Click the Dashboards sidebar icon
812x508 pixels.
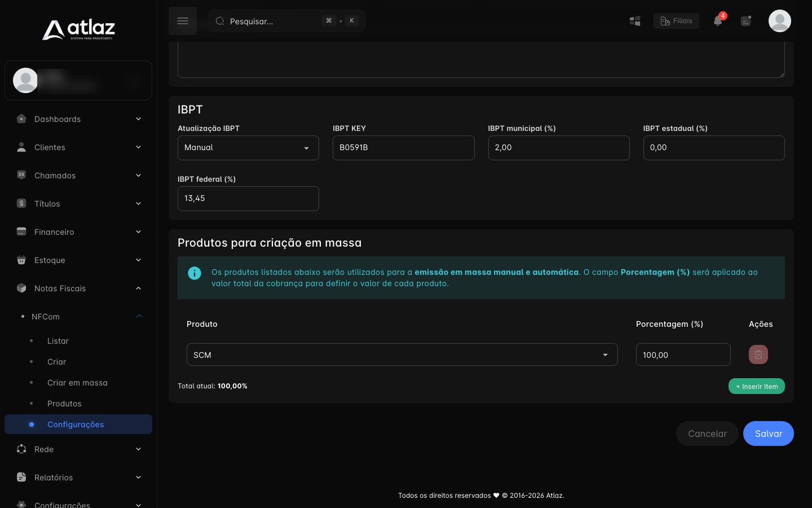coord(21,119)
